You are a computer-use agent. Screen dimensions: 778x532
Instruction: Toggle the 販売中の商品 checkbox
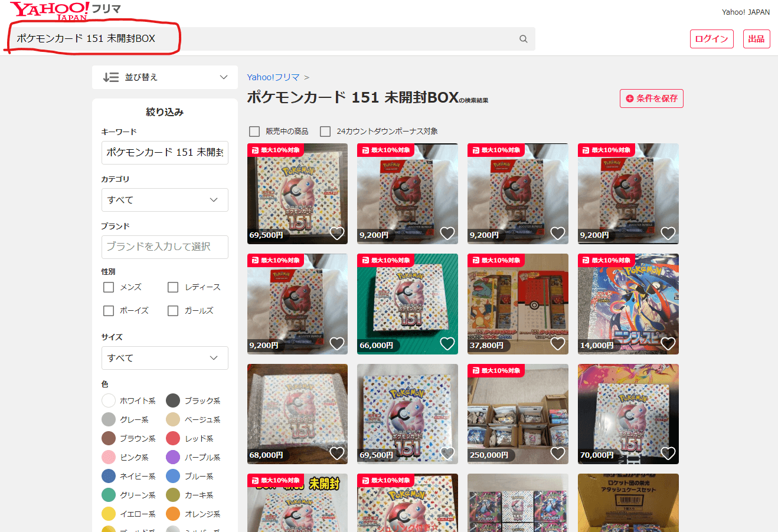tap(254, 132)
